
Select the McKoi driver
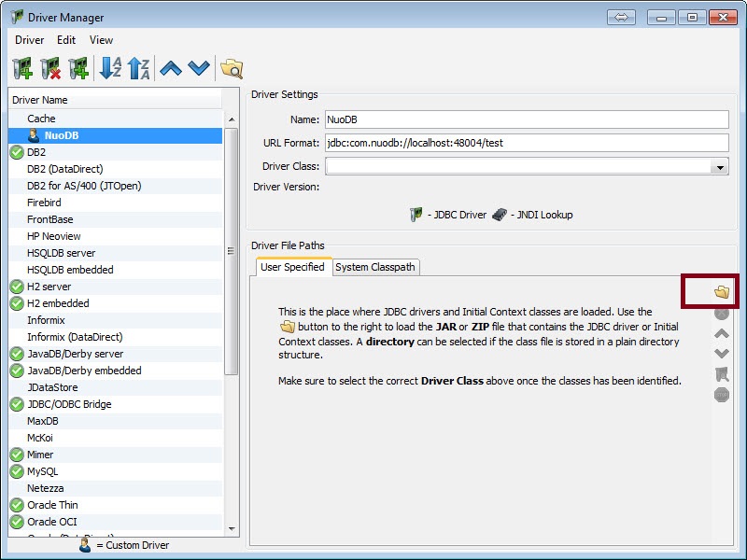pos(115,438)
